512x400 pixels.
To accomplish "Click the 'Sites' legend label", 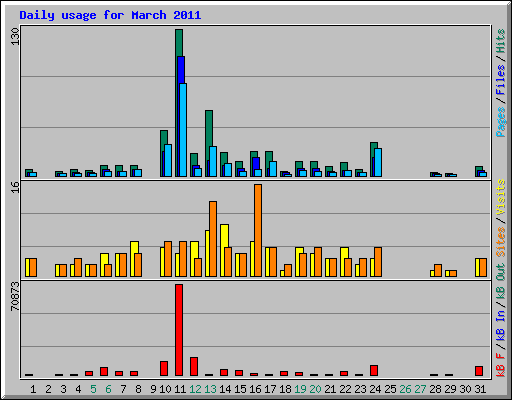I will [x=501, y=241].
